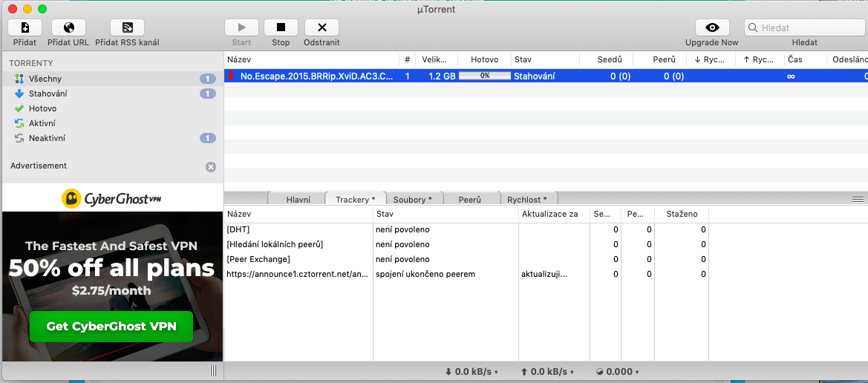The width and height of the screenshot is (868, 383).
Task: Switch to the Peerů tab
Action: (x=470, y=199)
